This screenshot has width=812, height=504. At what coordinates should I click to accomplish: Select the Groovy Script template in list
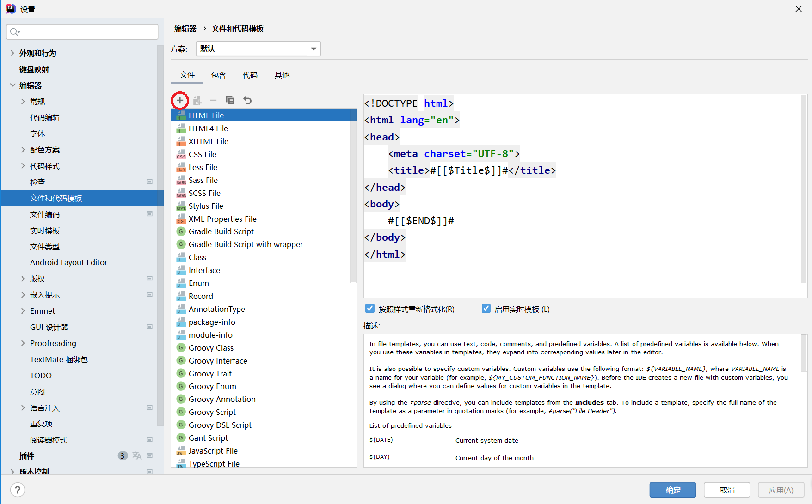212,412
